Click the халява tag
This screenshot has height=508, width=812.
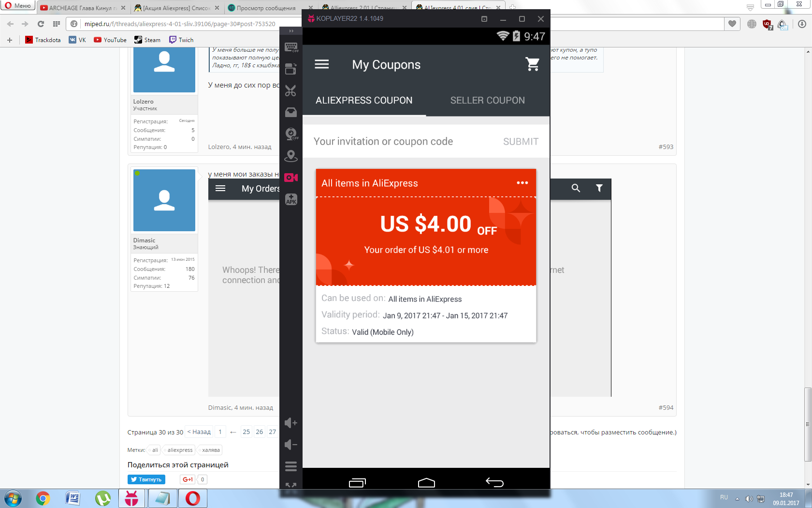coord(211,450)
